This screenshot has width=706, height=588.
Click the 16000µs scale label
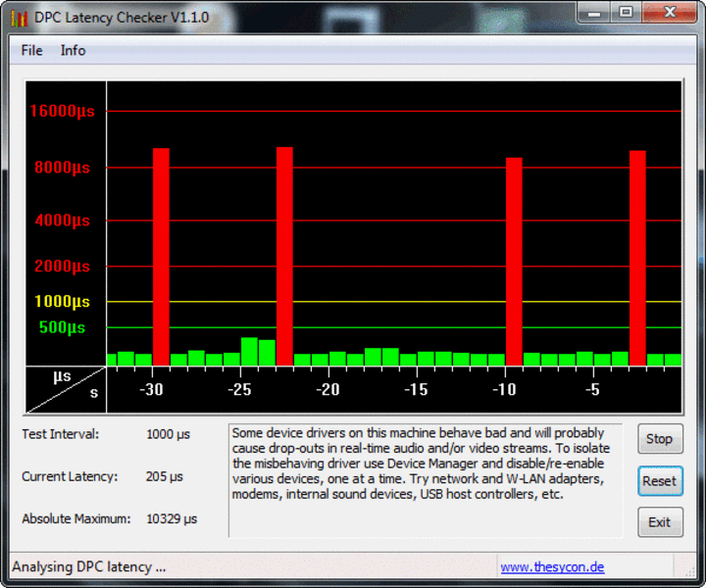tap(62, 111)
